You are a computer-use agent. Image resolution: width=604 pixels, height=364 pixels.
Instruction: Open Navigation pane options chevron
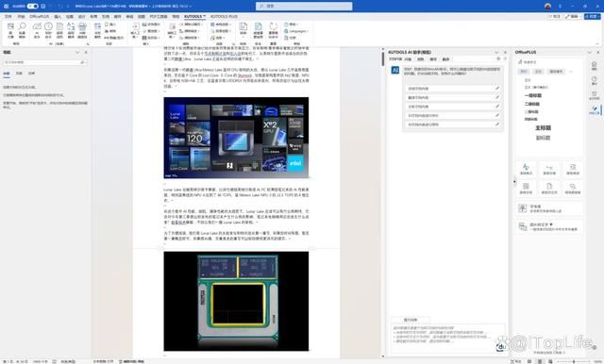tap(77, 52)
